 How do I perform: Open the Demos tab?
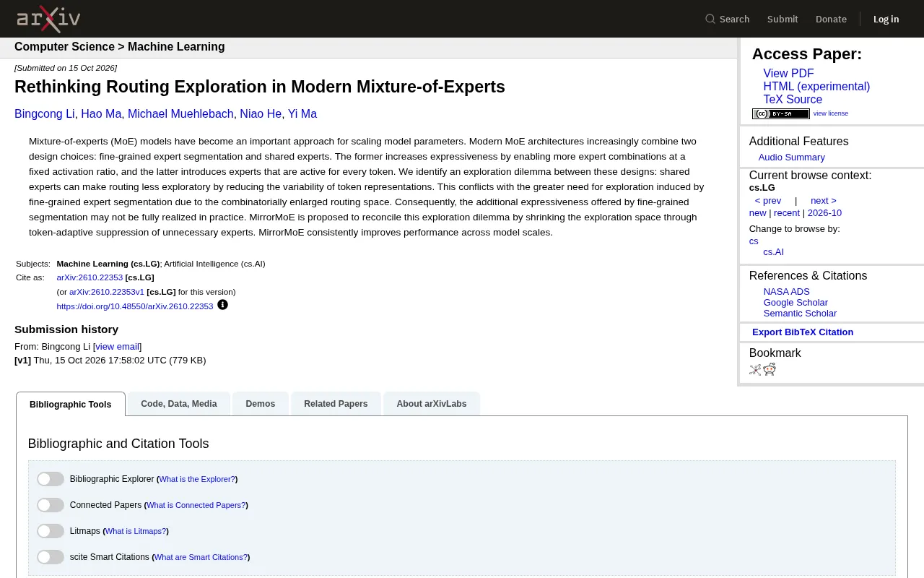pyautogui.click(x=261, y=404)
